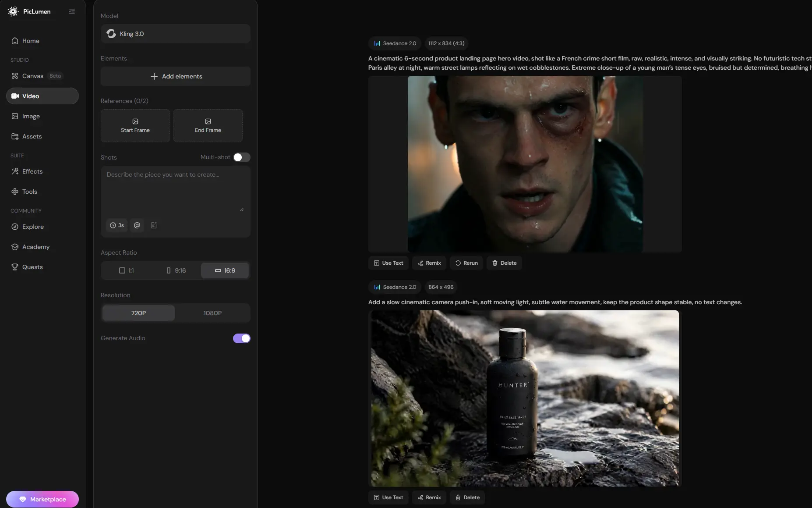
Task: Click the 1112 x 834 (4:3) size tag
Action: tap(446, 43)
